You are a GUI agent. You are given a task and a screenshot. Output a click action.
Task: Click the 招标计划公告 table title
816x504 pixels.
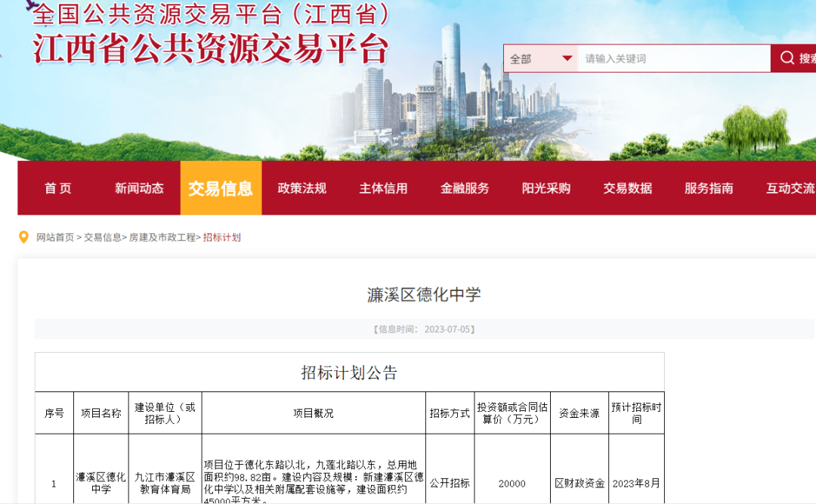pyautogui.click(x=349, y=373)
